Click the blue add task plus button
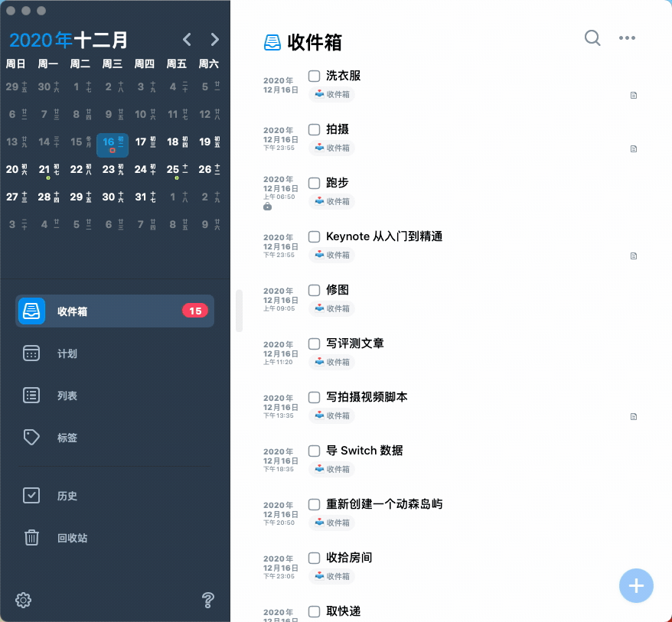672x622 pixels. point(636,585)
